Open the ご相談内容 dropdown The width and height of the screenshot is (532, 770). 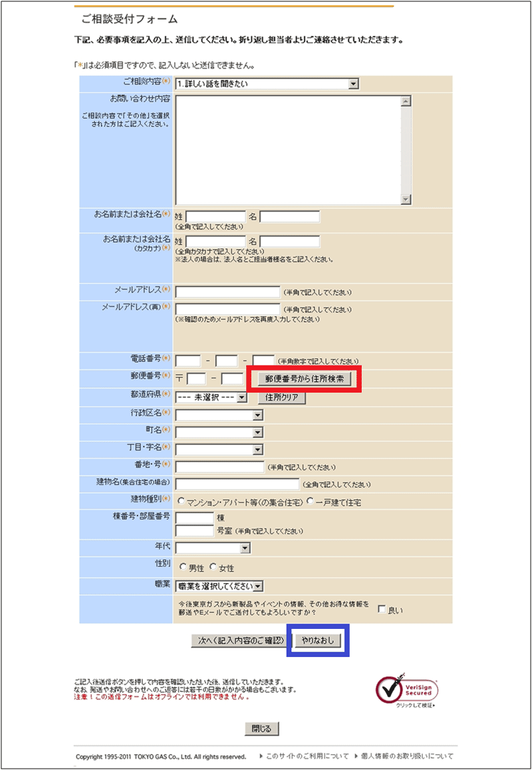(x=267, y=84)
